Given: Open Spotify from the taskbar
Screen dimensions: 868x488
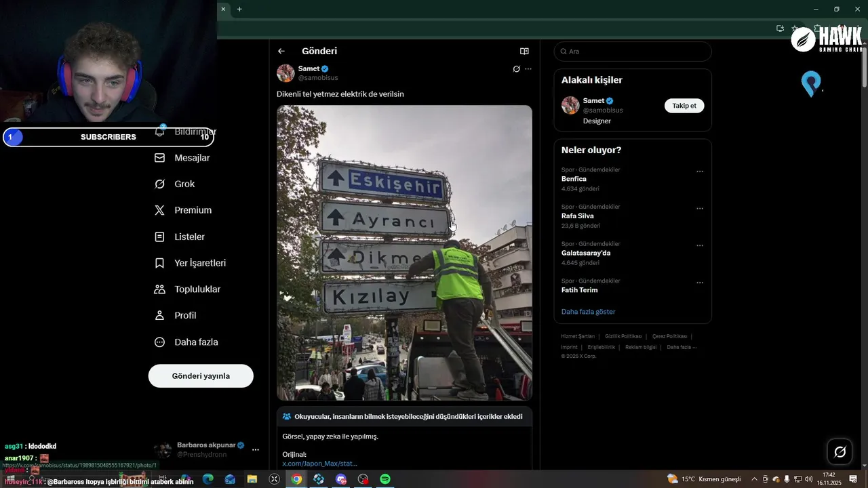Looking at the screenshot, I should (385, 479).
